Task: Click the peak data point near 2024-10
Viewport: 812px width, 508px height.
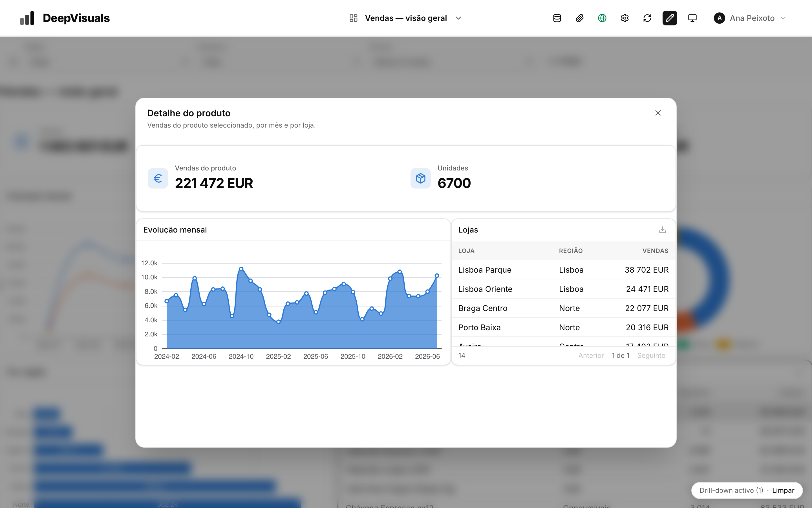Action: pyautogui.click(x=241, y=269)
